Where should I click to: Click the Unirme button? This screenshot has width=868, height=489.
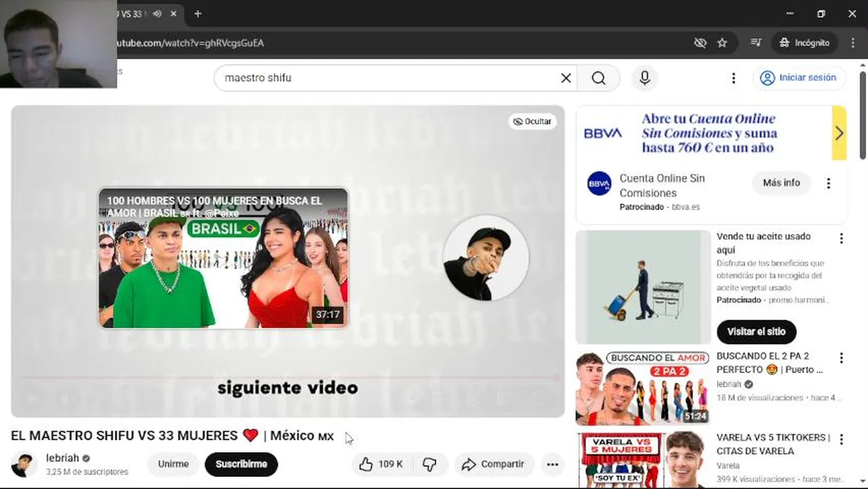[173, 465]
